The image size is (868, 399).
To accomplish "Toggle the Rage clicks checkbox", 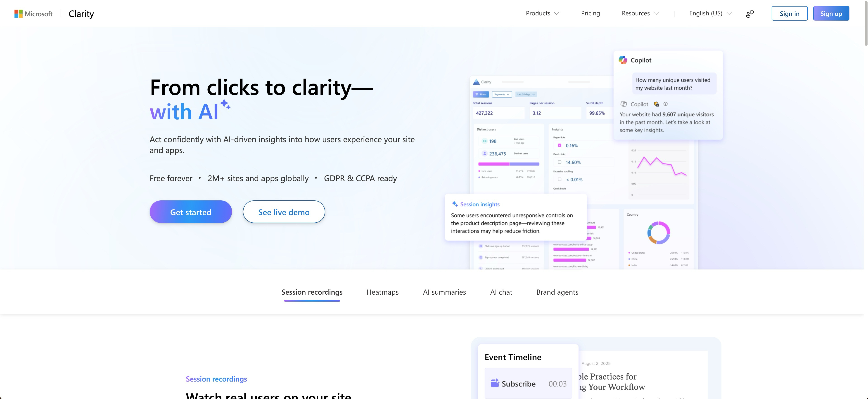I will point(560,145).
